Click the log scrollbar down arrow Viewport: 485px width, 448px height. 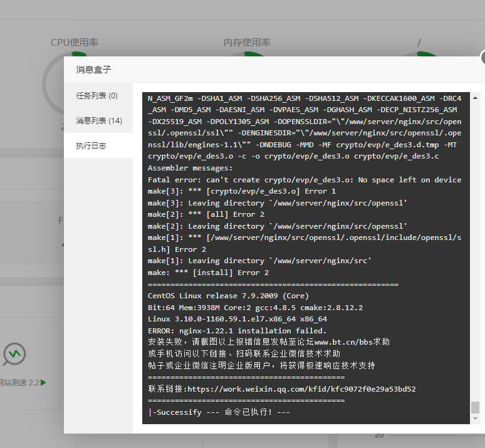[475, 419]
